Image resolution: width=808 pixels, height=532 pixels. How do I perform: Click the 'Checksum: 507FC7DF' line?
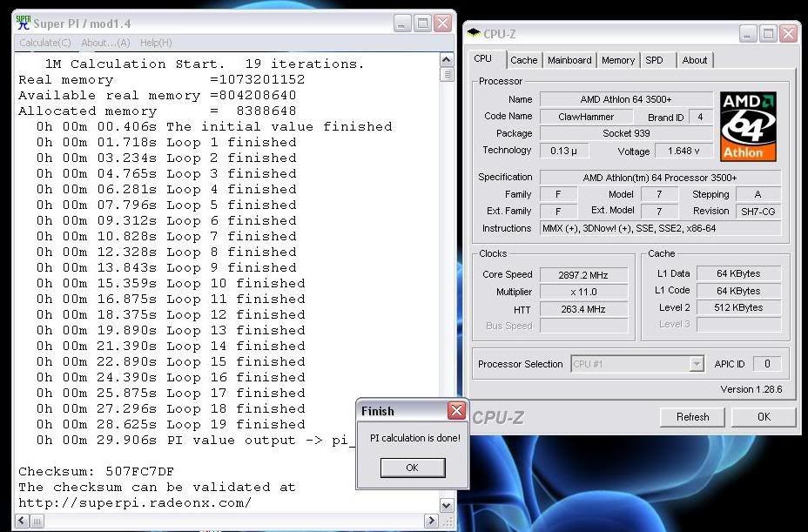tap(97, 471)
